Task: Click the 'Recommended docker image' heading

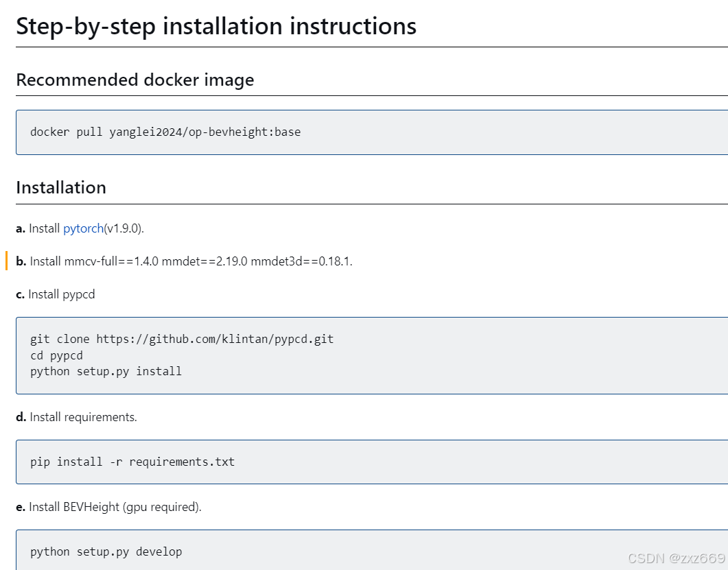Action: (x=135, y=80)
